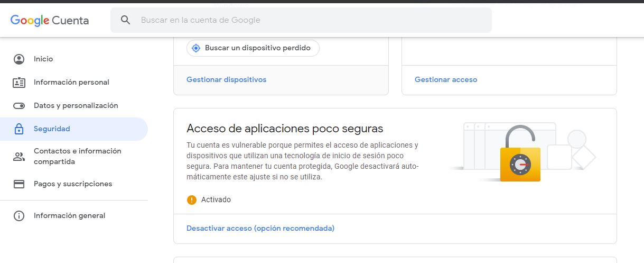Image resolution: width=644 pixels, height=263 pixels.
Task: Click the orange Activado warning icon
Action: click(192, 200)
